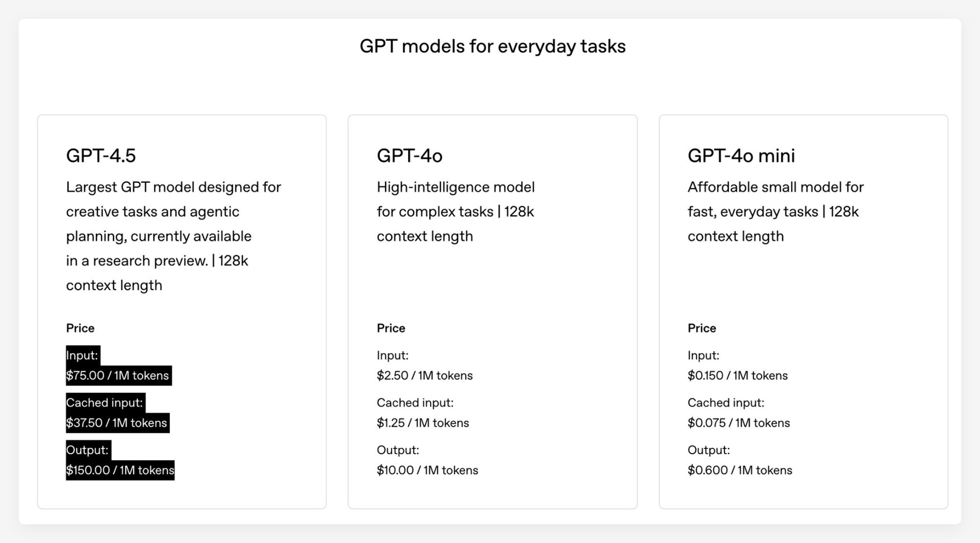
Task: Click the $0.600 / 1M tokens output price
Action: coord(740,470)
